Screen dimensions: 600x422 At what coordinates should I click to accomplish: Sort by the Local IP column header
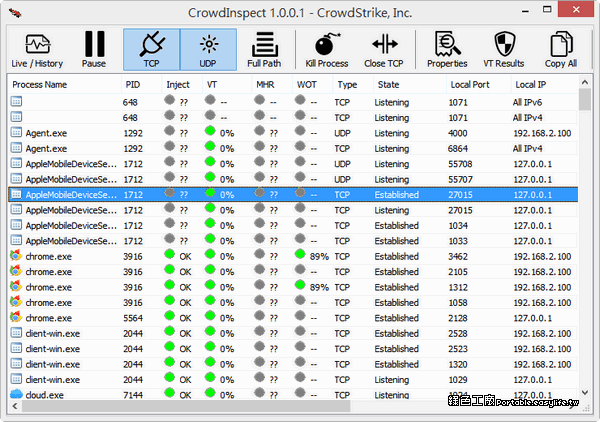545,85
